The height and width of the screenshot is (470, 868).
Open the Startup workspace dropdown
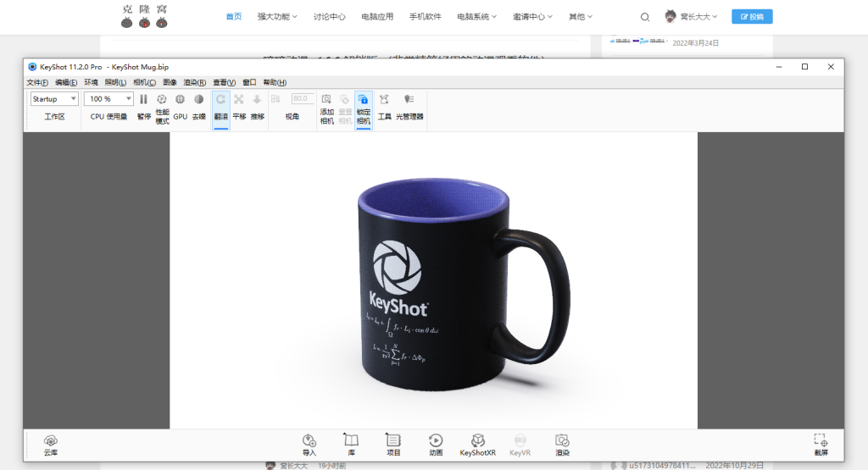pyautogui.click(x=54, y=99)
